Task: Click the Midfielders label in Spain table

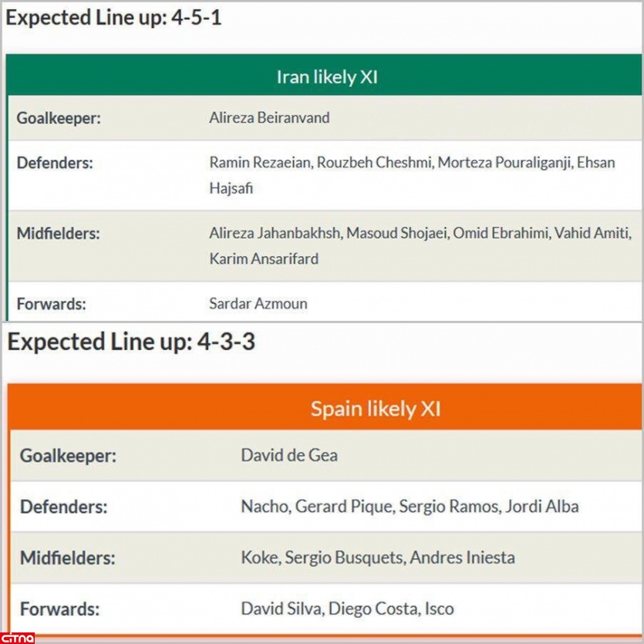Action: coord(67,558)
